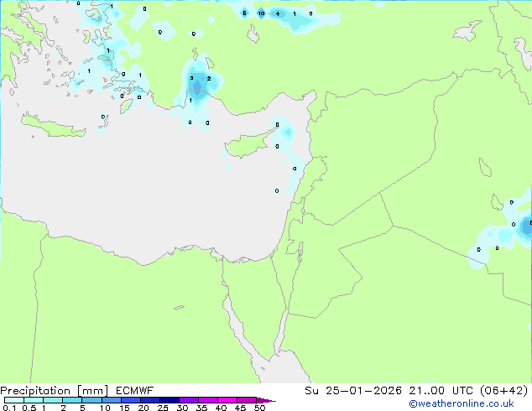Click the '2' rainfall value on map
Viewport: 532px width, 411px height.
pyautogui.click(x=209, y=78)
